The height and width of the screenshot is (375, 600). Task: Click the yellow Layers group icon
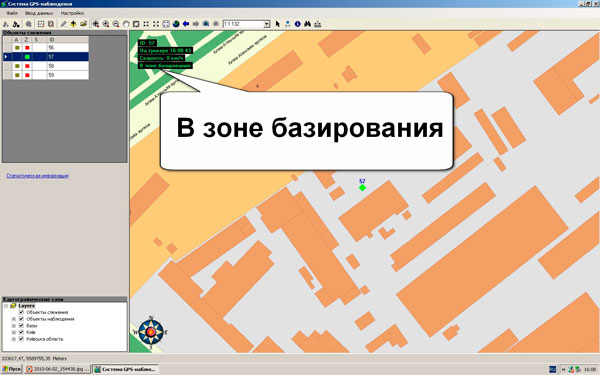click(13, 306)
